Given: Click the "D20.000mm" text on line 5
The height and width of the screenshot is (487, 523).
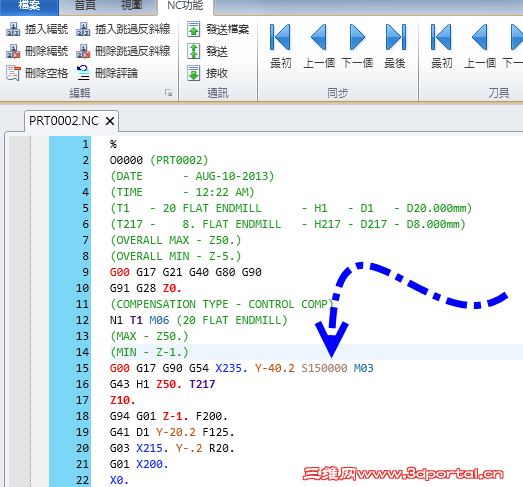Looking at the screenshot, I should tap(436, 208).
